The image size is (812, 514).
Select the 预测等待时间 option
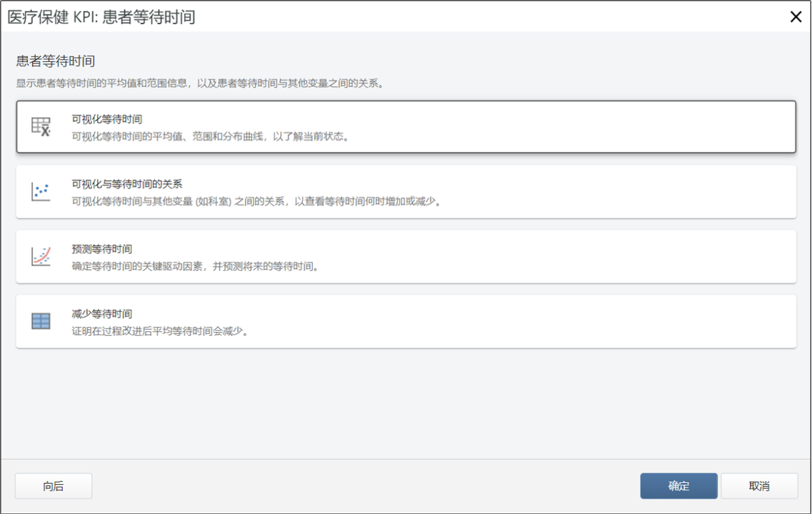tap(406, 255)
